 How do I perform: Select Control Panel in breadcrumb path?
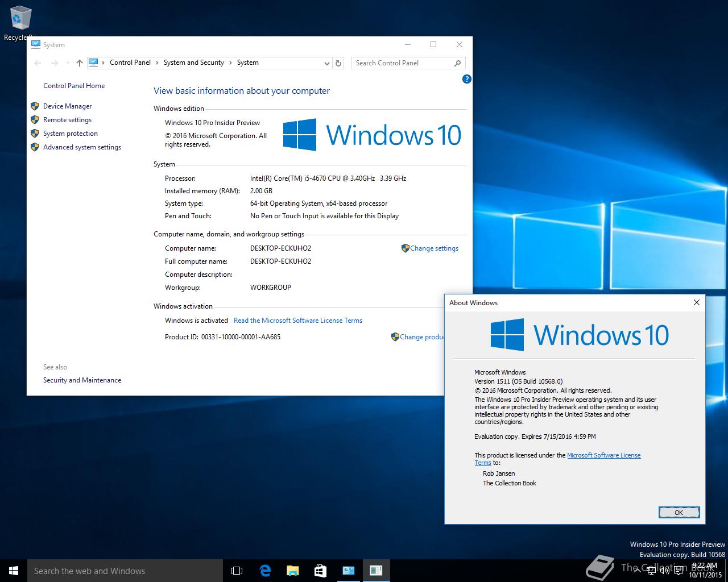[x=130, y=63]
